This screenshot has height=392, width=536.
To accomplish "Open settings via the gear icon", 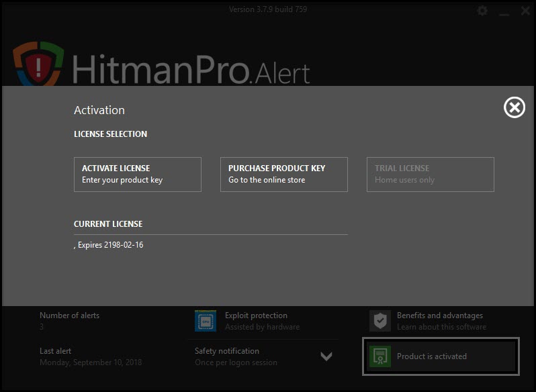I will coord(482,11).
